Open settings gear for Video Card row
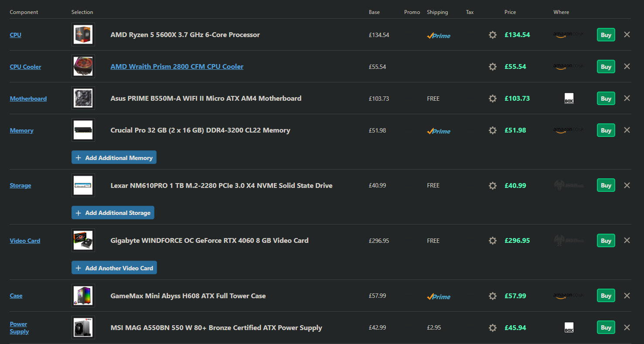 pyautogui.click(x=493, y=241)
